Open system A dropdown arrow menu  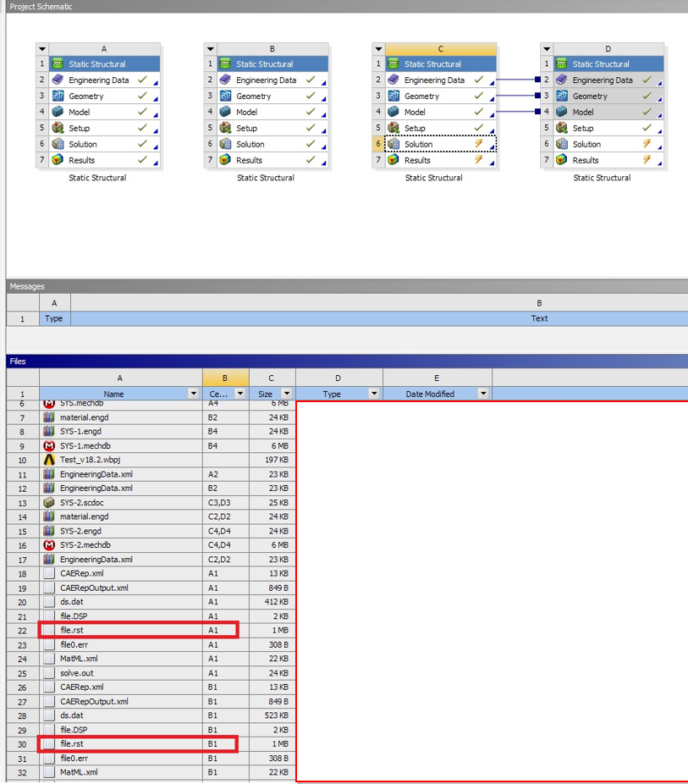tap(42, 49)
